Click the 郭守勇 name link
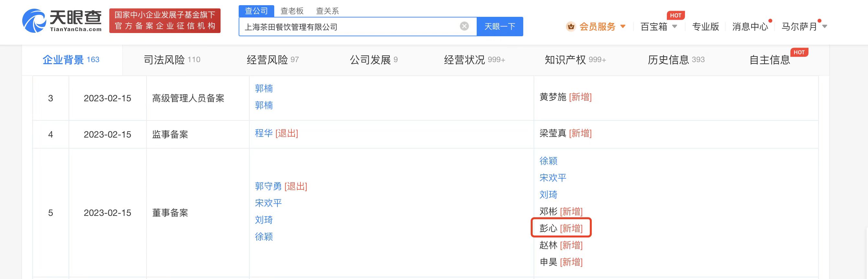868x279 pixels. pyautogui.click(x=268, y=186)
